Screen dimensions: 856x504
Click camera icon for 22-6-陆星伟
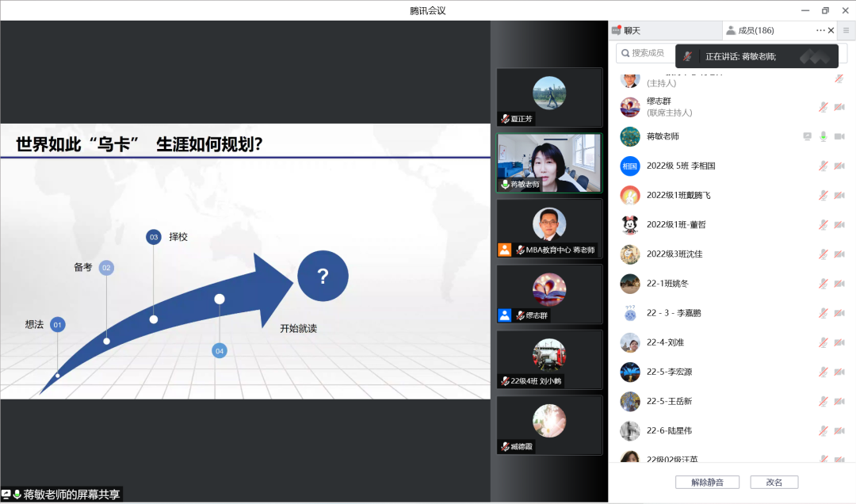click(x=839, y=431)
